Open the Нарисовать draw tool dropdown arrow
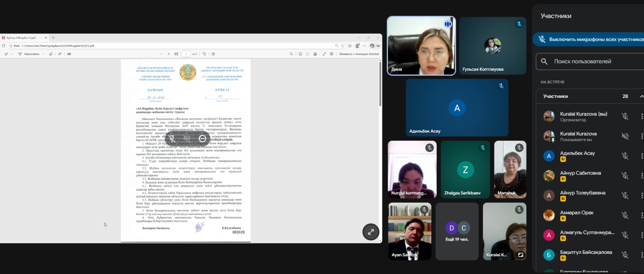The width and height of the screenshot is (644, 274). pyautogui.click(x=42, y=54)
